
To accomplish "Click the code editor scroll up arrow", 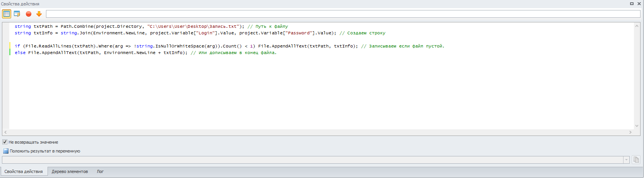I will 637,26.
